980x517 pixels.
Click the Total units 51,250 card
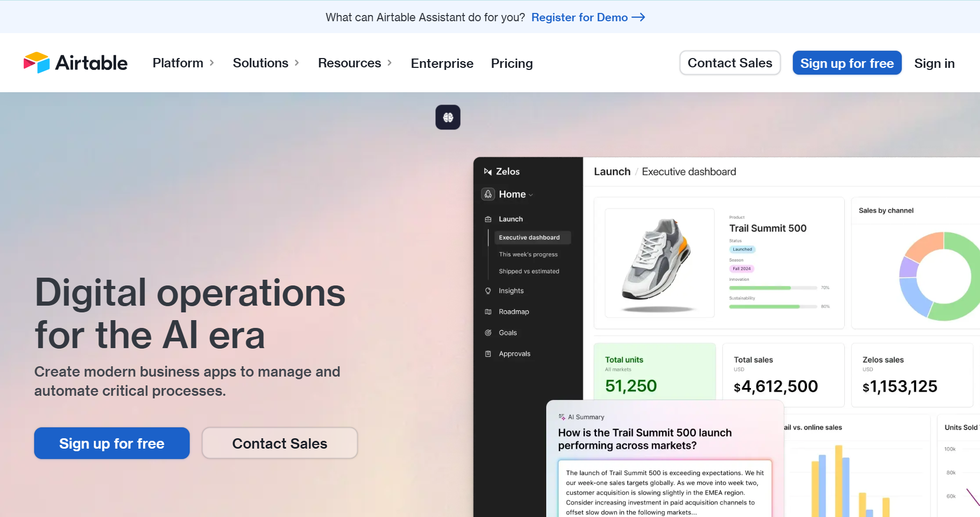(x=655, y=372)
